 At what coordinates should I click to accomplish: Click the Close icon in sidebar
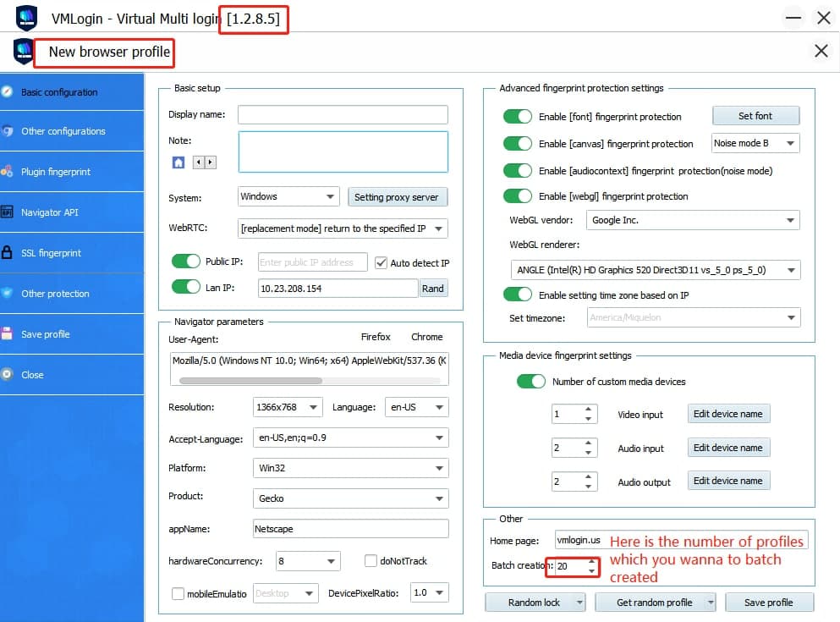[x=7, y=375]
